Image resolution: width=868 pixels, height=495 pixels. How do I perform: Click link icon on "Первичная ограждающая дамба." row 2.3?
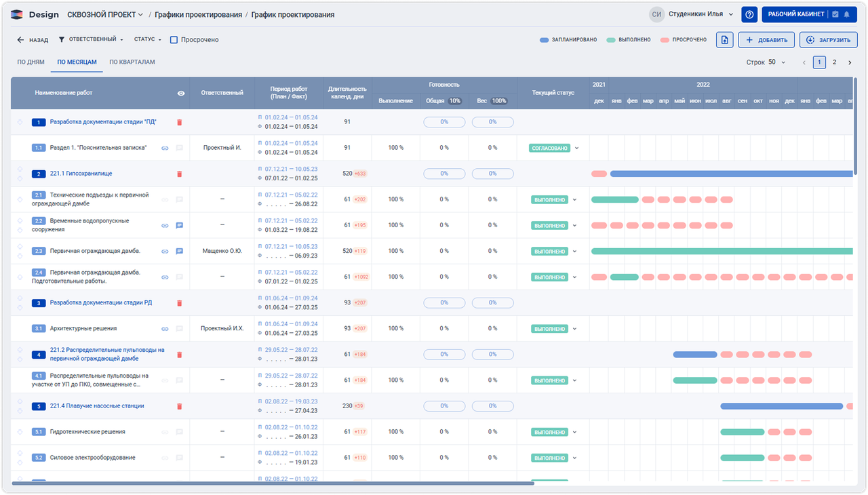164,251
